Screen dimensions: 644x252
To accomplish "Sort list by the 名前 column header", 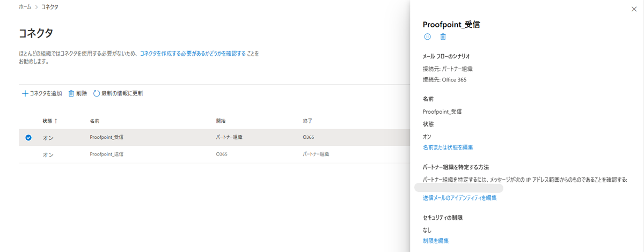I will tap(94, 121).
